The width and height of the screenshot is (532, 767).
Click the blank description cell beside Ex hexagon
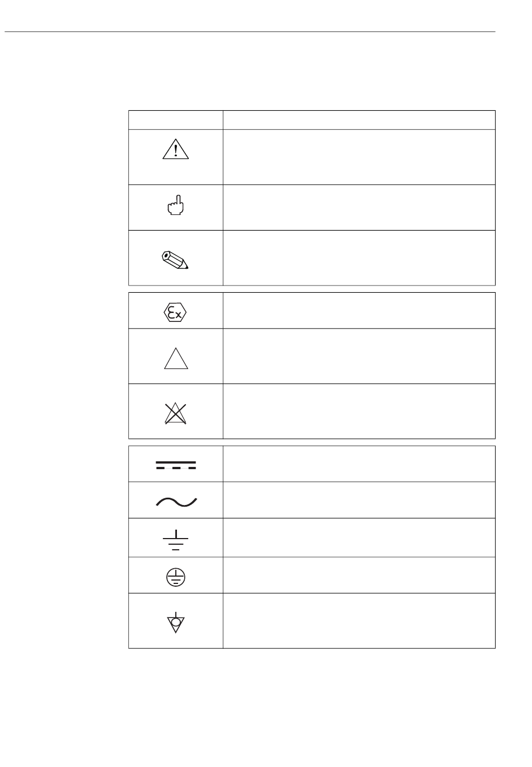pos(359,310)
